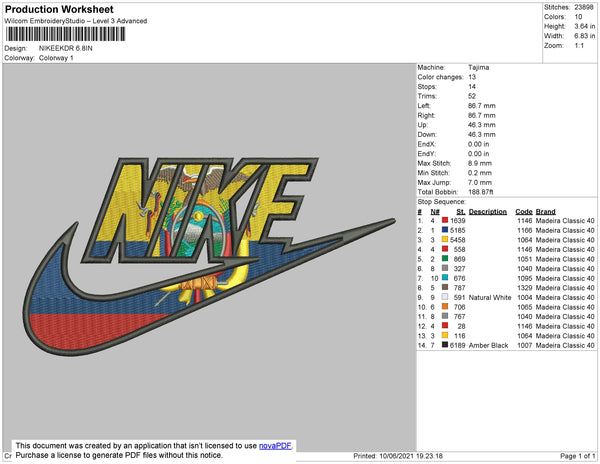
Task: Select the blue swatch for stop 2 (5185 stitches)
Action: [445, 230]
